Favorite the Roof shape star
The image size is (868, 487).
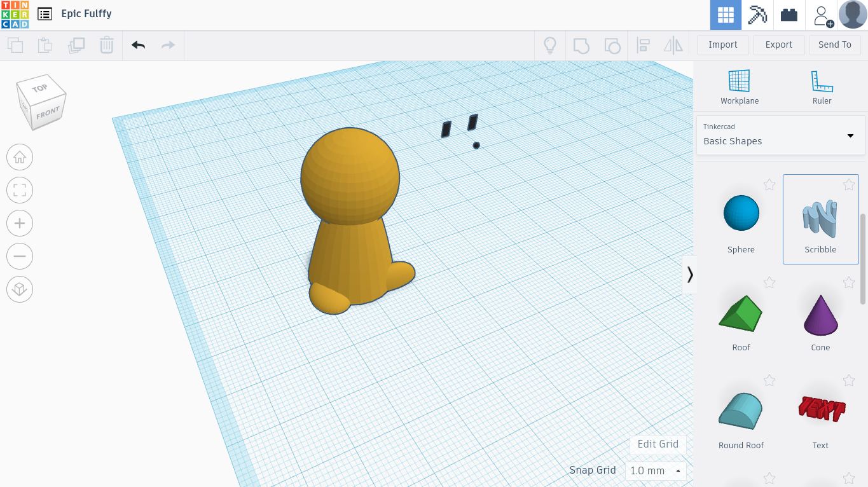coord(769,282)
